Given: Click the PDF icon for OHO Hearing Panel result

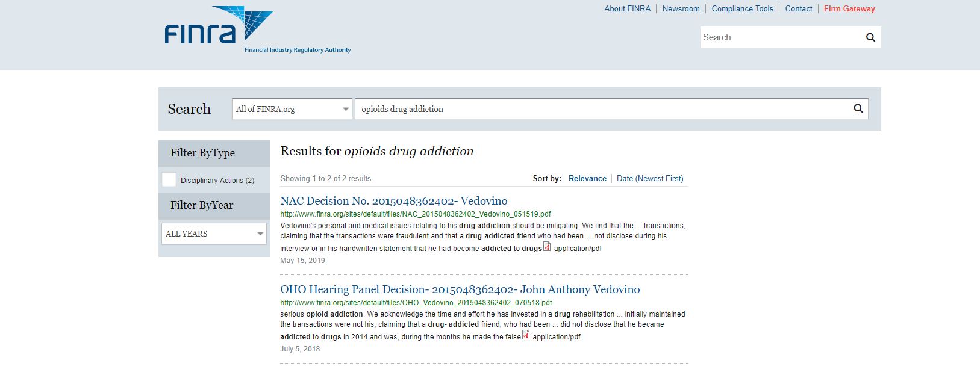Looking at the screenshot, I should coord(526,335).
